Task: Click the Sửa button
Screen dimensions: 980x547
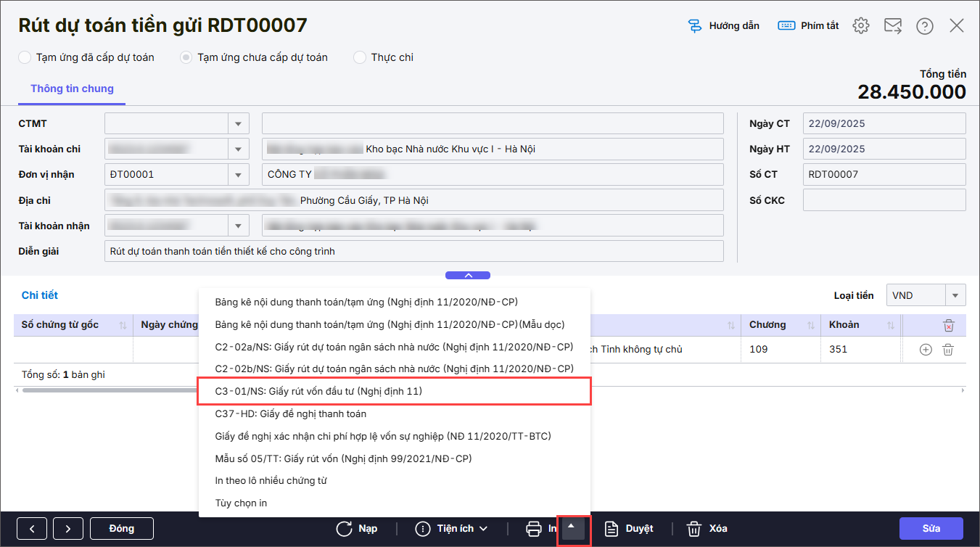Action: coord(931,529)
